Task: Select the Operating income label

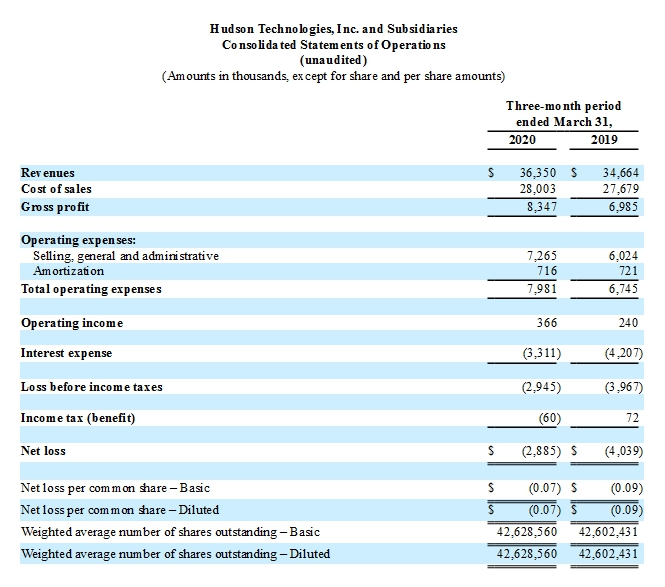Action: (x=72, y=323)
